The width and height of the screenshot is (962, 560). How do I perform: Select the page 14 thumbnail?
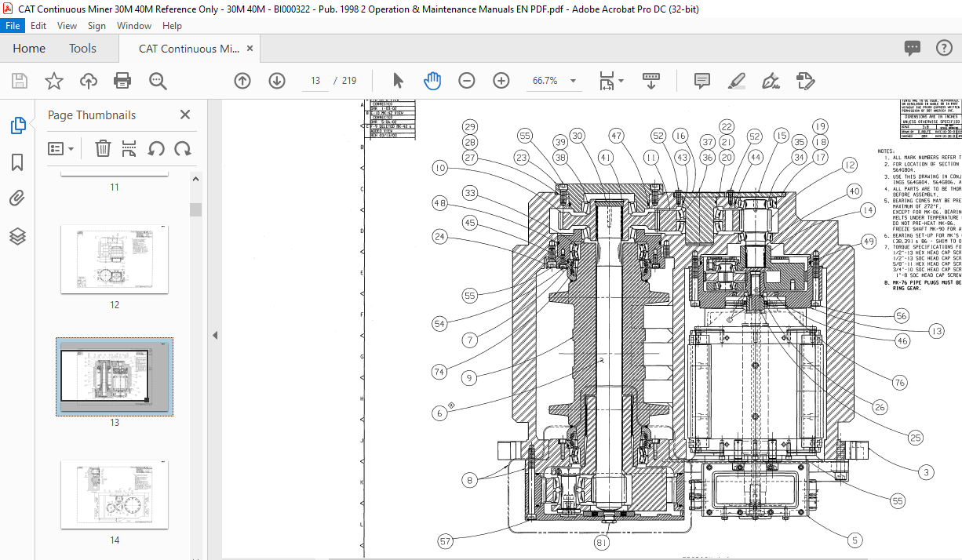(x=115, y=494)
